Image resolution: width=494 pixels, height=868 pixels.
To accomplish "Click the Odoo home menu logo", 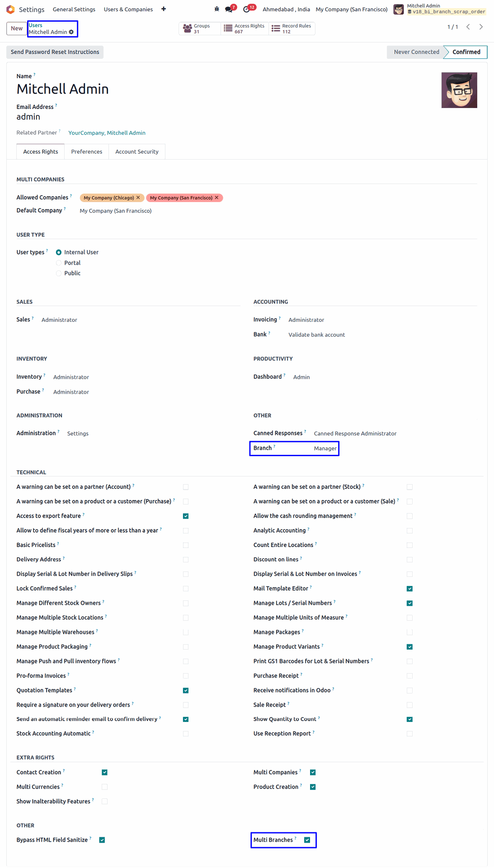I will tap(10, 9).
